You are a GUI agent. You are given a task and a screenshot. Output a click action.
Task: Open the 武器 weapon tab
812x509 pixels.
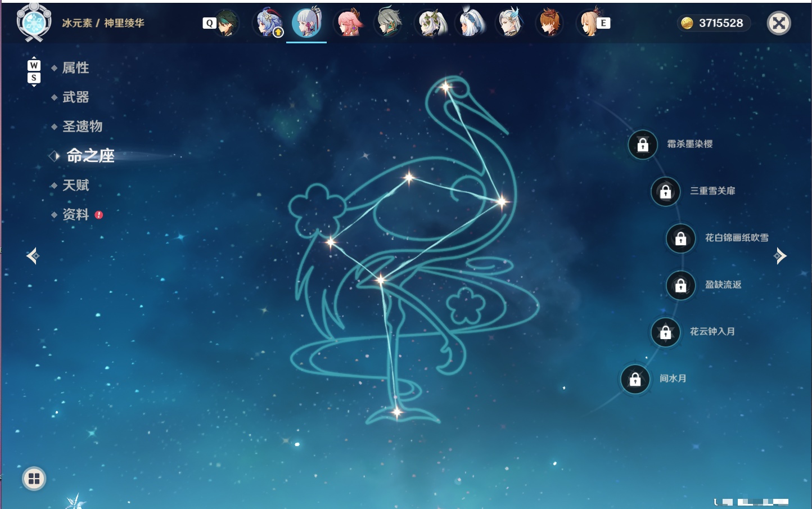click(x=75, y=97)
